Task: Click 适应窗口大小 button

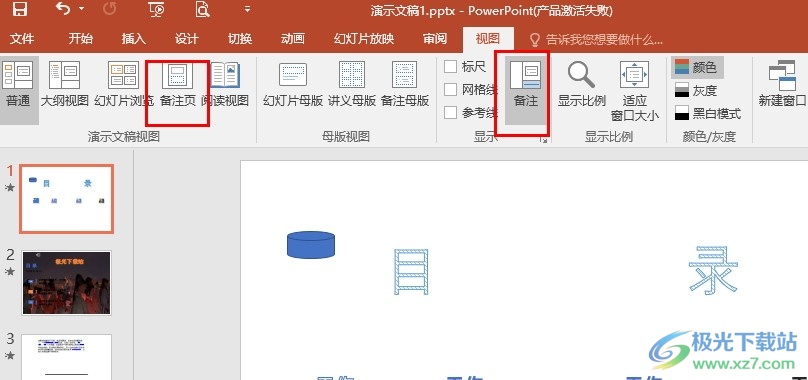Action: click(x=635, y=92)
